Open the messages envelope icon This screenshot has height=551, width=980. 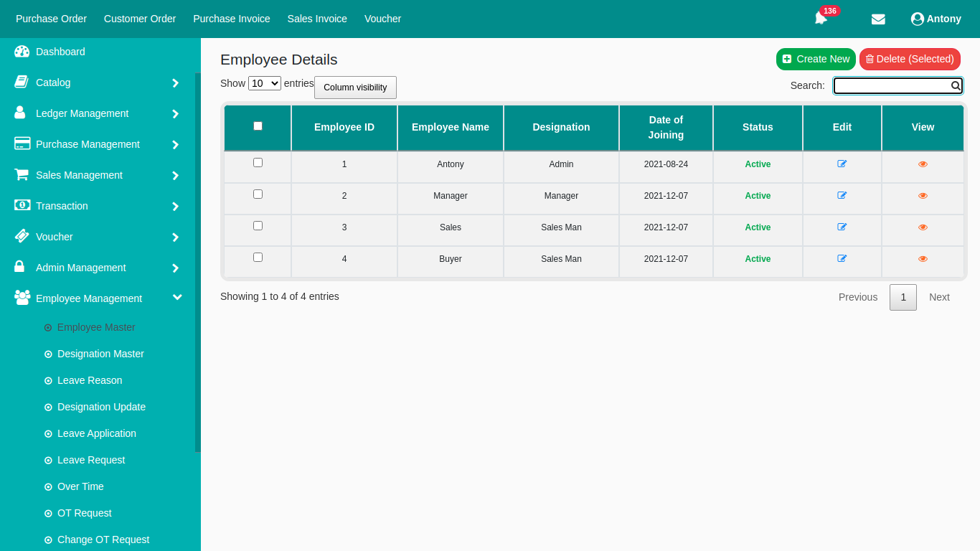click(878, 19)
